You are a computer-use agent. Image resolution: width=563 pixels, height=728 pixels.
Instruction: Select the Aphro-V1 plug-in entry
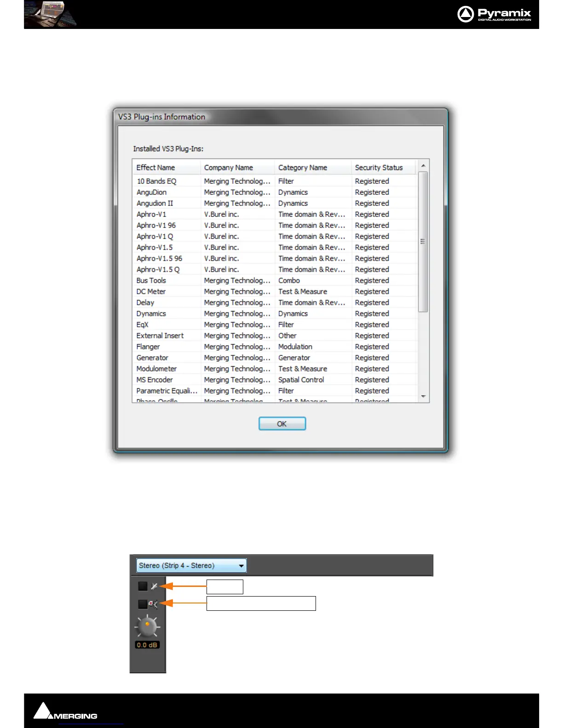[275, 214]
